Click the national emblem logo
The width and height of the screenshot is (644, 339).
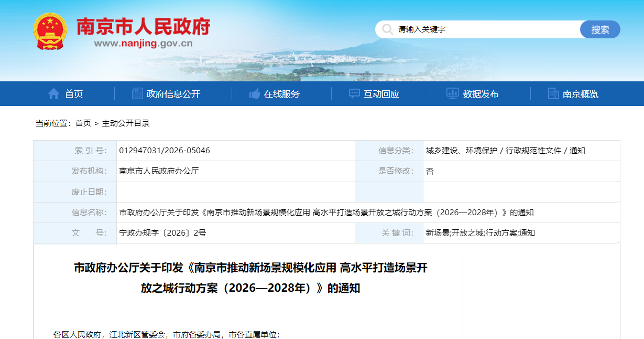[50, 31]
